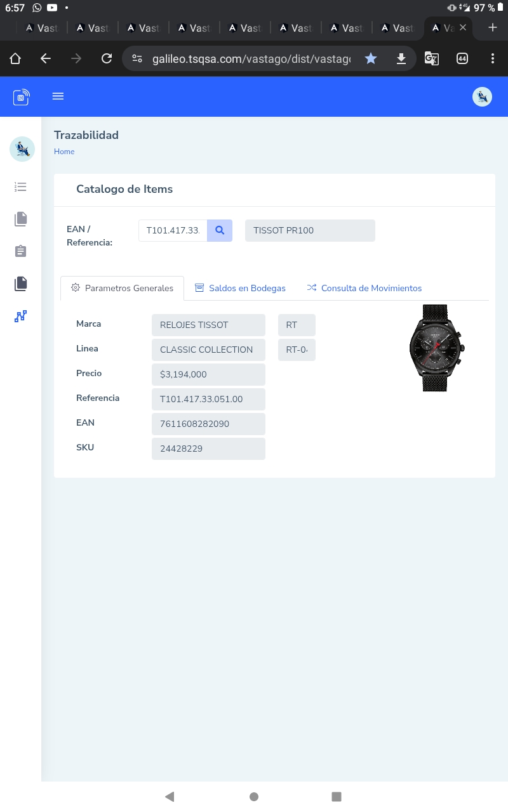Click the TISSOT PR100 description field
Image resolution: width=508 pixels, height=812 pixels.
coord(310,230)
